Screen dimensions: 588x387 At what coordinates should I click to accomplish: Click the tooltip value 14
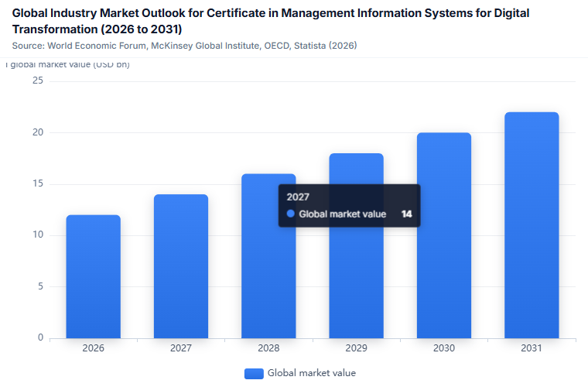click(x=406, y=214)
